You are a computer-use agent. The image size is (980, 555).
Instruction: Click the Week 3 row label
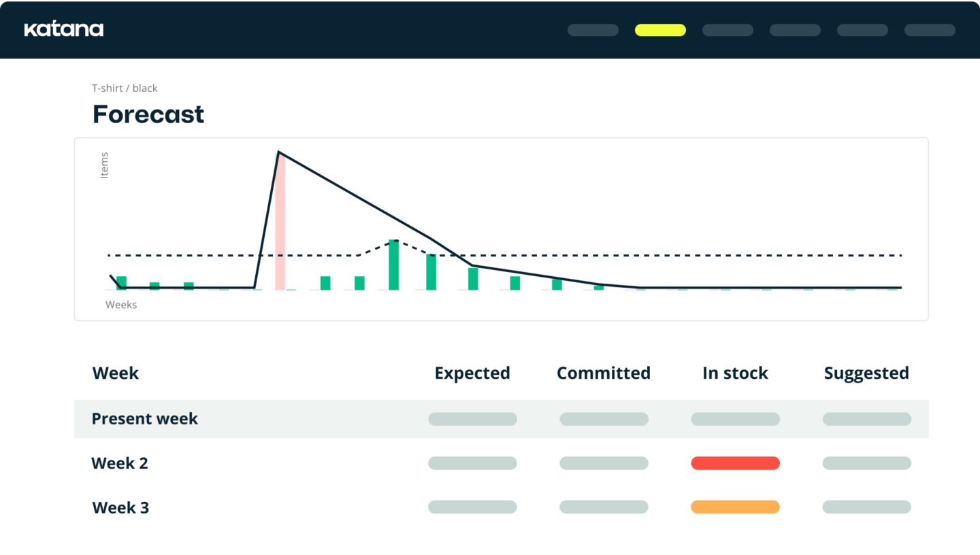[120, 507]
